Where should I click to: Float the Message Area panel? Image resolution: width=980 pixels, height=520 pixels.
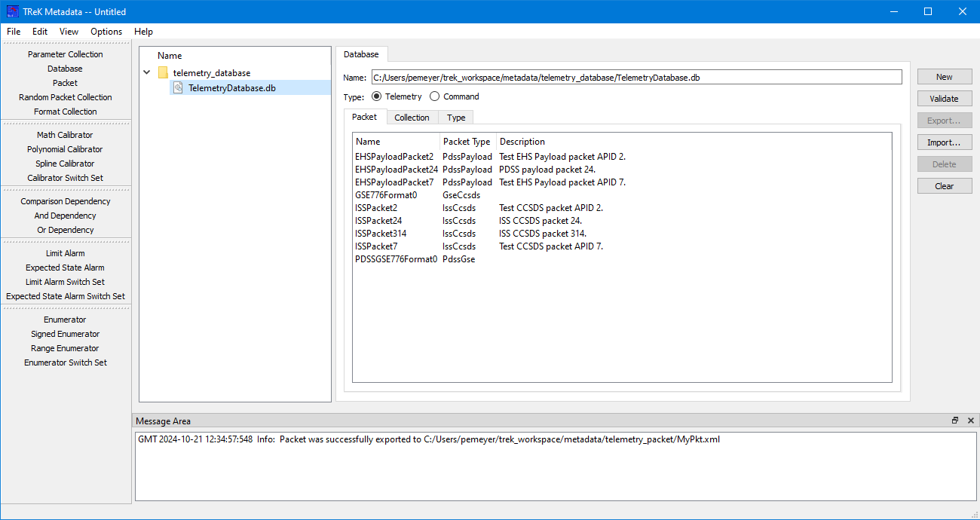[955, 421]
